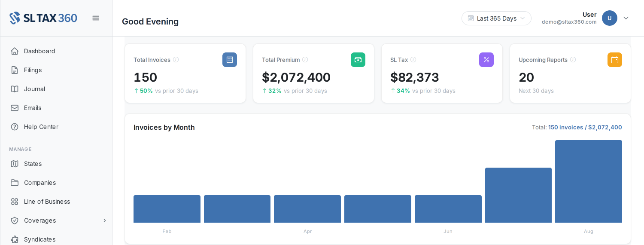The width and height of the screenshot is (644, 245).
Task: Click the States map icon
Action: (15, 164)
